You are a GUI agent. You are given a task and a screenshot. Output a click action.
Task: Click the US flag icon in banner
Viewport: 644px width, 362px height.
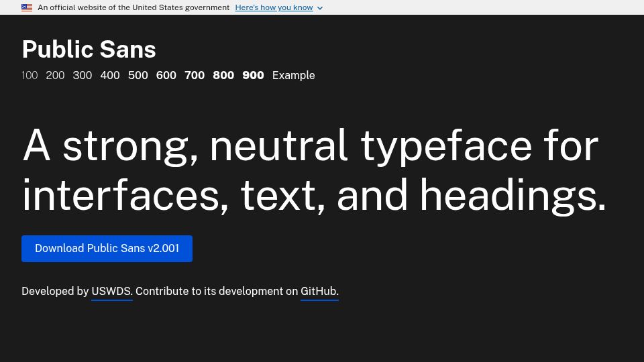pos(27,7)
